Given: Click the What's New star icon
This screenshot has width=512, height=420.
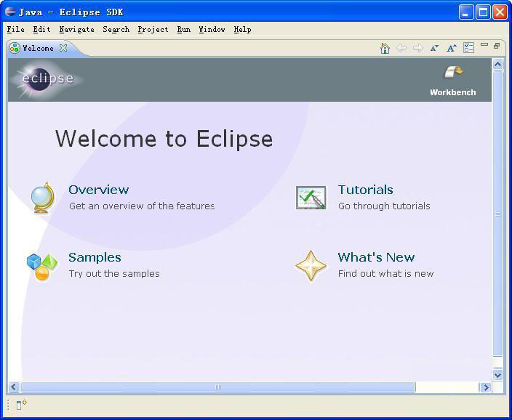Looking at the screenshot, I should (311, 266).
